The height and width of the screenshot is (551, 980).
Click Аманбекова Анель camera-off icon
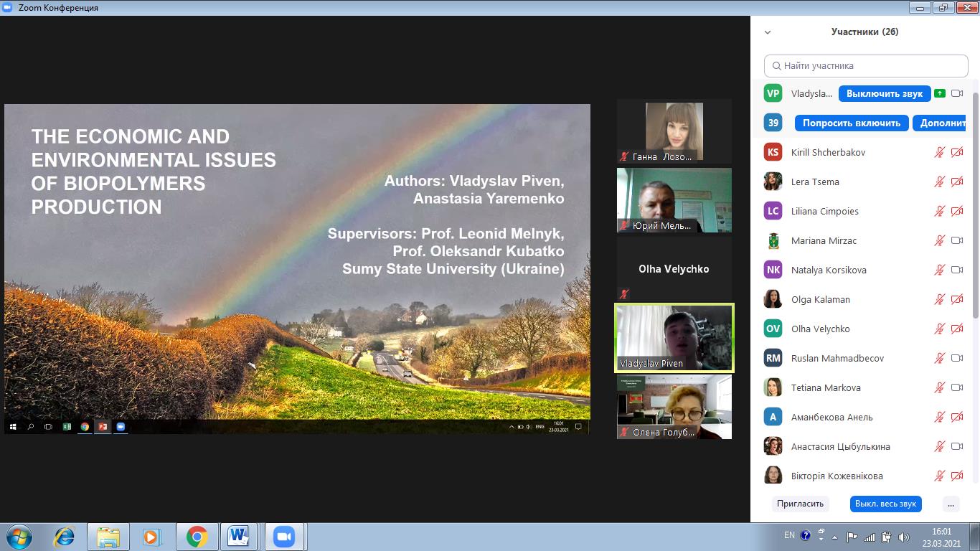[957, 417]
